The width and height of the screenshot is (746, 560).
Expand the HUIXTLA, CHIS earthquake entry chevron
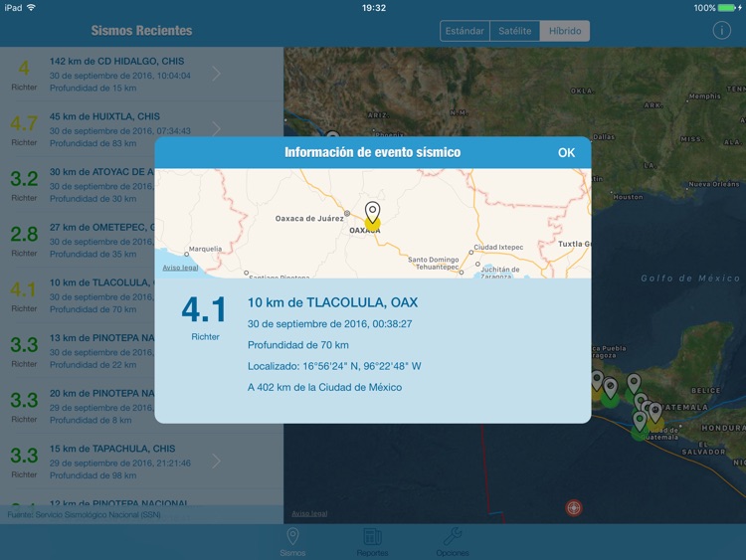coord(216,129)
